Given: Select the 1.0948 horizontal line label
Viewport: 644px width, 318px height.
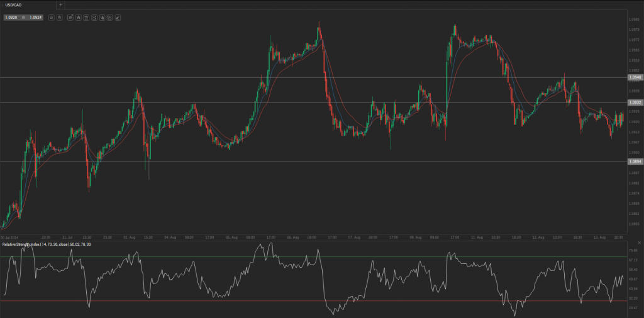Looking at the screenshot, I should [635, 77].
